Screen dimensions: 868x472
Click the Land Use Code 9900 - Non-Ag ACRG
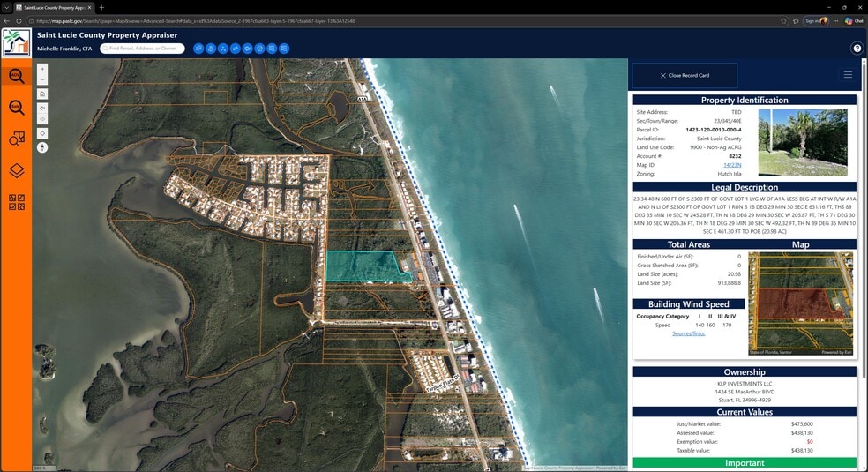click(715, 147)
